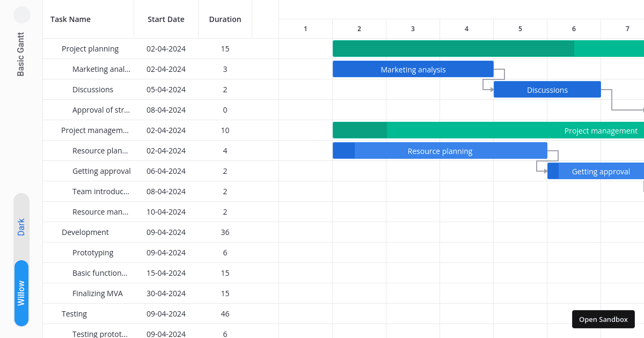644x338 pixels.
Task: Collapse the Project planning task row
Action: (55, 49)
